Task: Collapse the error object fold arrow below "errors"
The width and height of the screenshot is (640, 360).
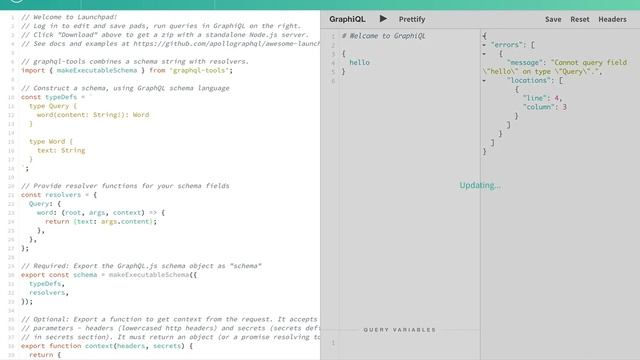Action: coord(484,54)
